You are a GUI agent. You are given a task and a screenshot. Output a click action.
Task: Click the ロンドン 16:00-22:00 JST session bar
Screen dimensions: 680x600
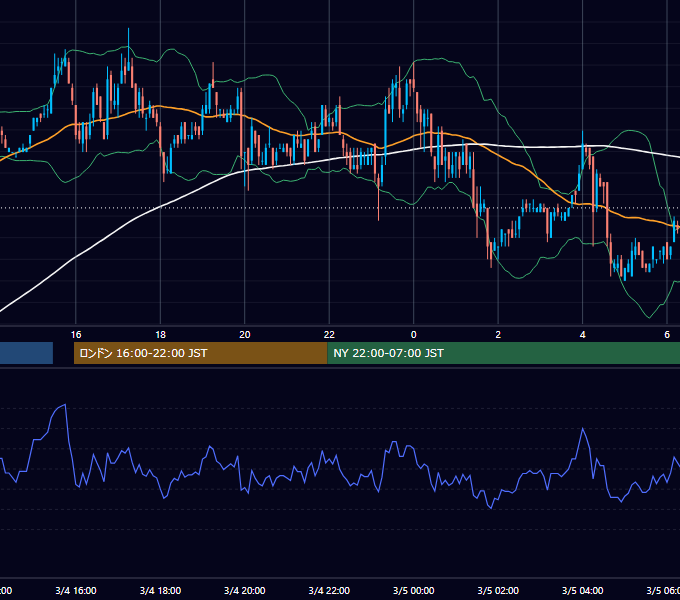click(200, 353)
